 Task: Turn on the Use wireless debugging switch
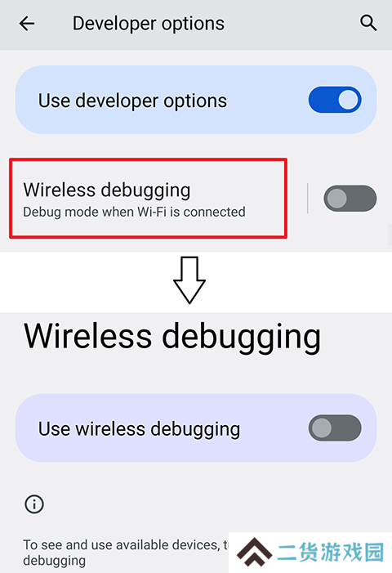click(x=335, y=428)
